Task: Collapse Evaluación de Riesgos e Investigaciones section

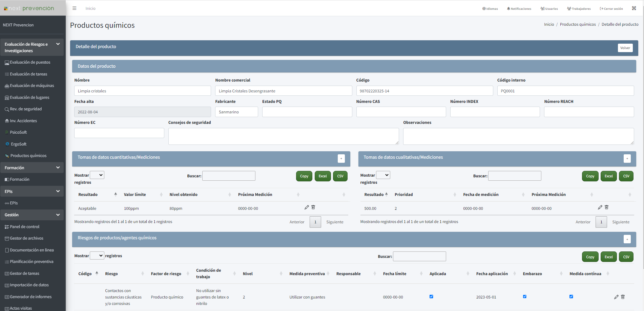Action: point(32,47)
